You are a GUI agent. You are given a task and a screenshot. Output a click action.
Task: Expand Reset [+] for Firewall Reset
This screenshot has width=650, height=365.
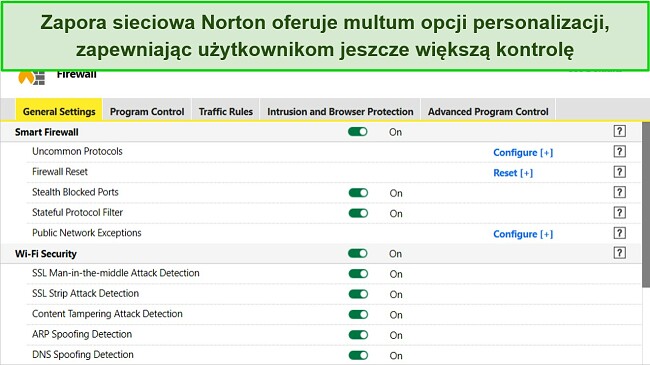[x=513, y=173]
